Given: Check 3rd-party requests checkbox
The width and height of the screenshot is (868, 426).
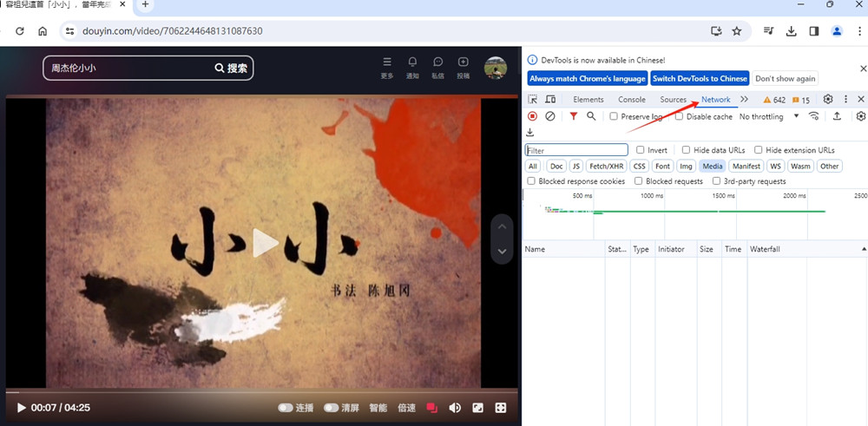Looking at the screenshot, I should click(x=716, y=181).
